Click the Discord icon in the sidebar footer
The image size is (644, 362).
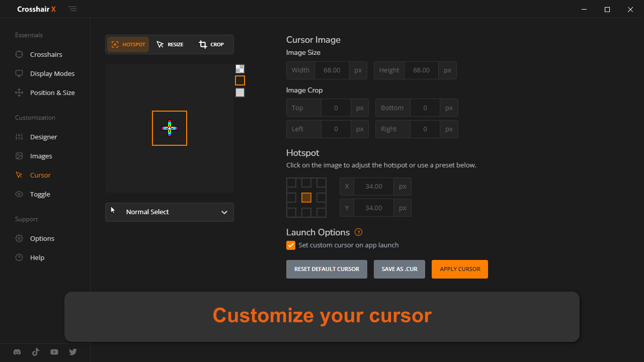17,352
